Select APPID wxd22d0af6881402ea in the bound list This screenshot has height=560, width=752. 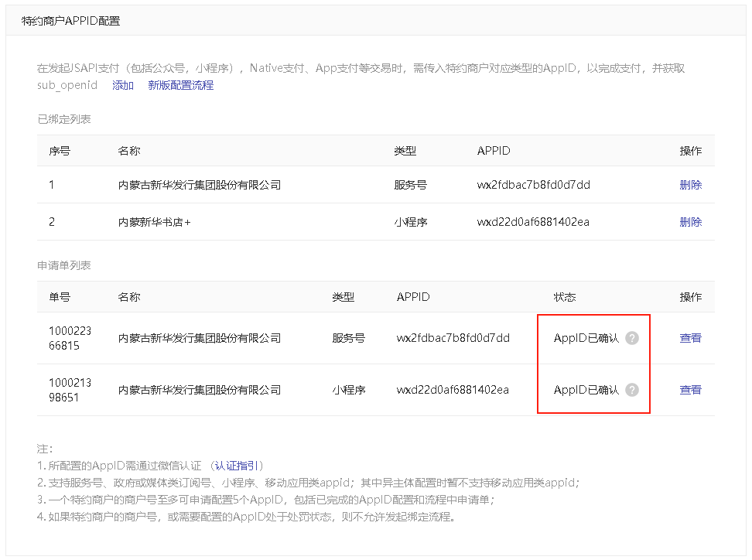(533, 222)
